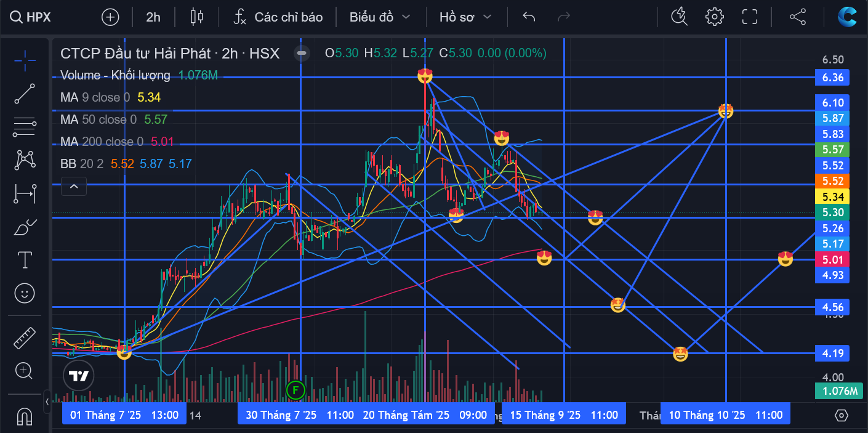The height and width of the screenshot is (433, 868).
Task: Collapse the indicator legend with chevron button
Action: (73, 185)
